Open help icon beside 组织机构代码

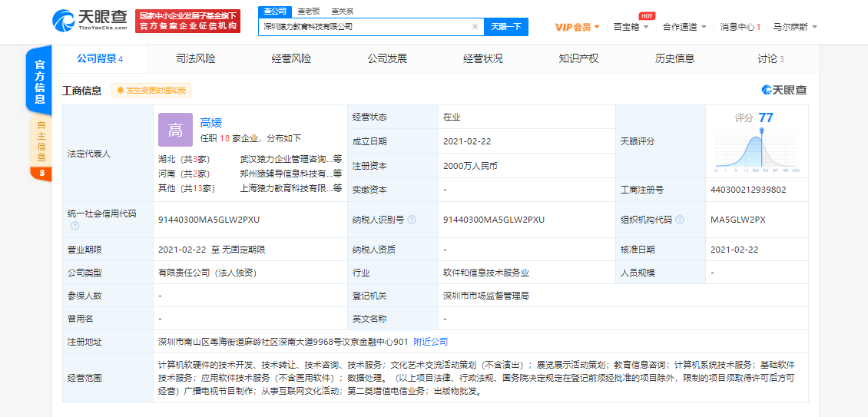point(680,220)
